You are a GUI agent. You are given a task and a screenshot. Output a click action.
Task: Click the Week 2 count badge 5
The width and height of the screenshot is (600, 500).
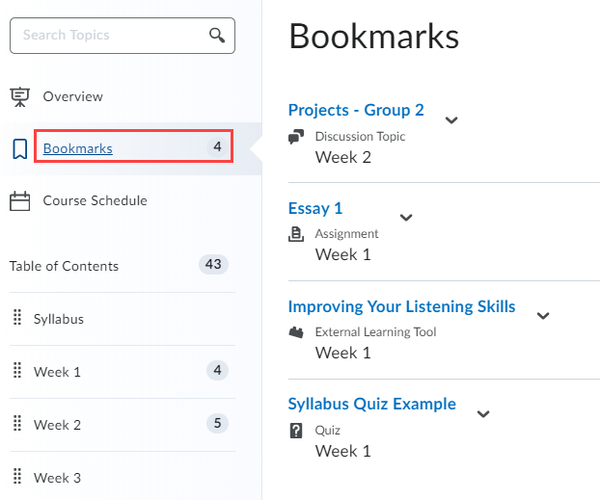coord(217,423)
